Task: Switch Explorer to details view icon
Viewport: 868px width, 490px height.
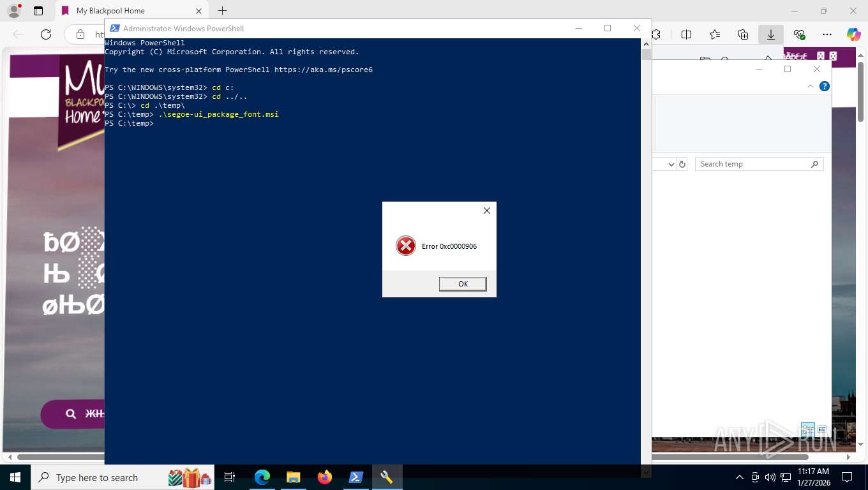Action: [x=807, y=429]
